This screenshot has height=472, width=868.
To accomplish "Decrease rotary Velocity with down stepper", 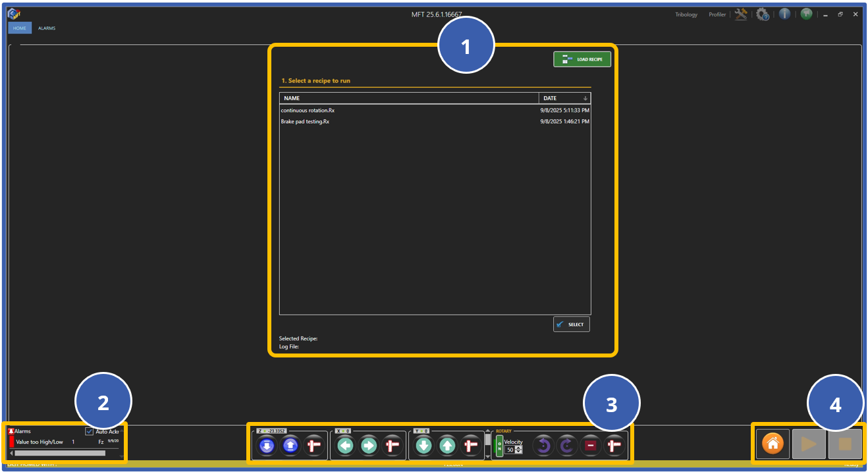I will point(519,452).
